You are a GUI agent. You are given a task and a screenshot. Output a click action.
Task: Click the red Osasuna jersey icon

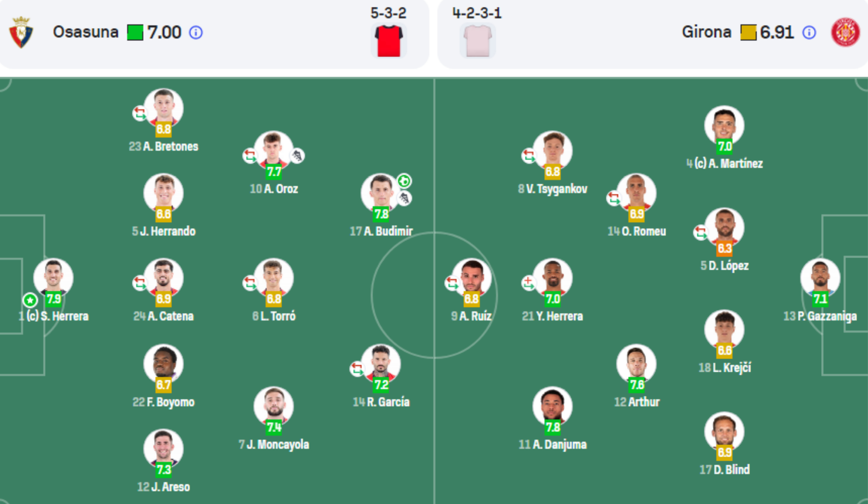pyautogui.click(x=388, y=41)
